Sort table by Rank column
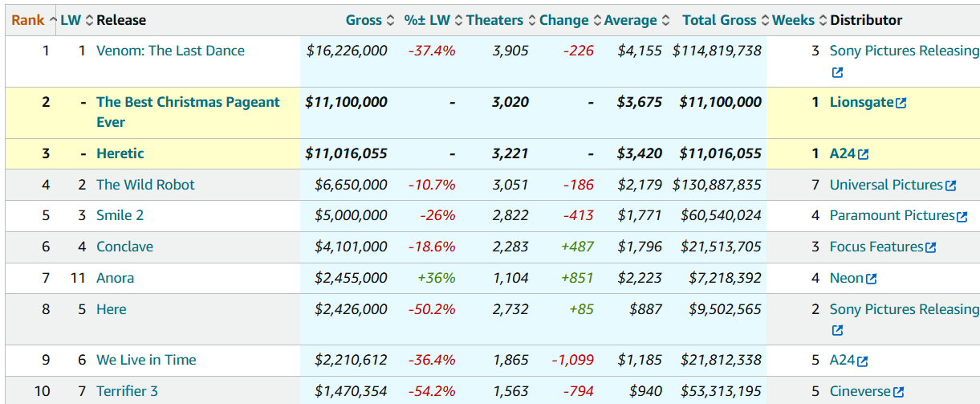The height and width of the screenshot is (404, 980). click(28, 20)
